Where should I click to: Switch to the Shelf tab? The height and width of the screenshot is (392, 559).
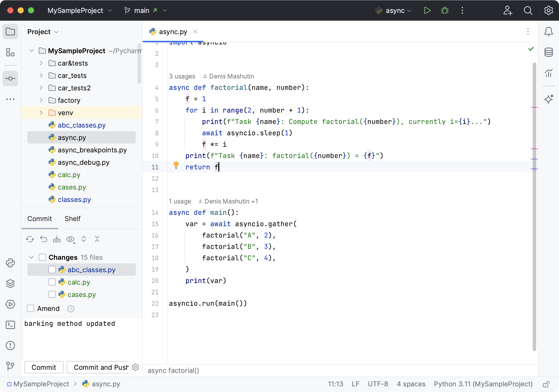coord(72,219)
